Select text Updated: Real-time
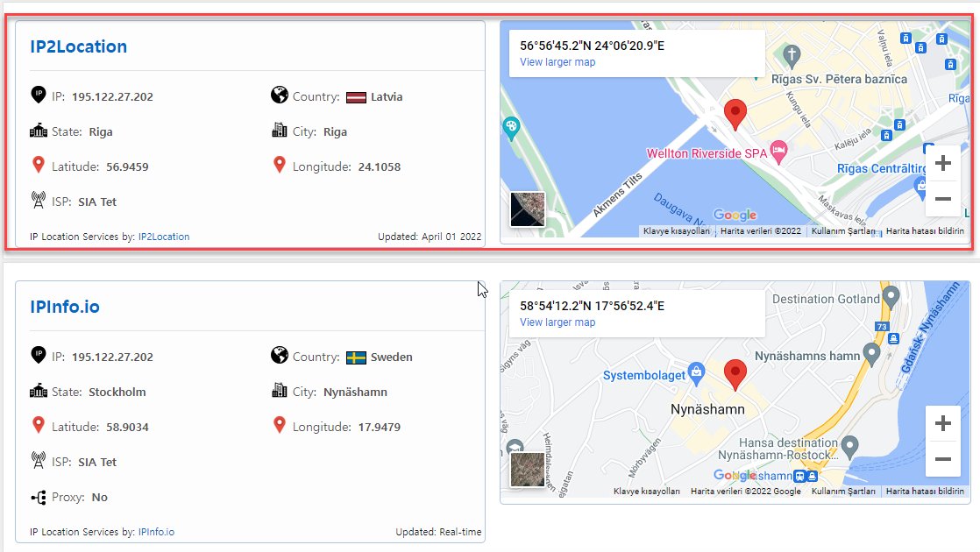The width and height of the screenshot is (980, 552). pyautogui.click(x=438, y=532)
